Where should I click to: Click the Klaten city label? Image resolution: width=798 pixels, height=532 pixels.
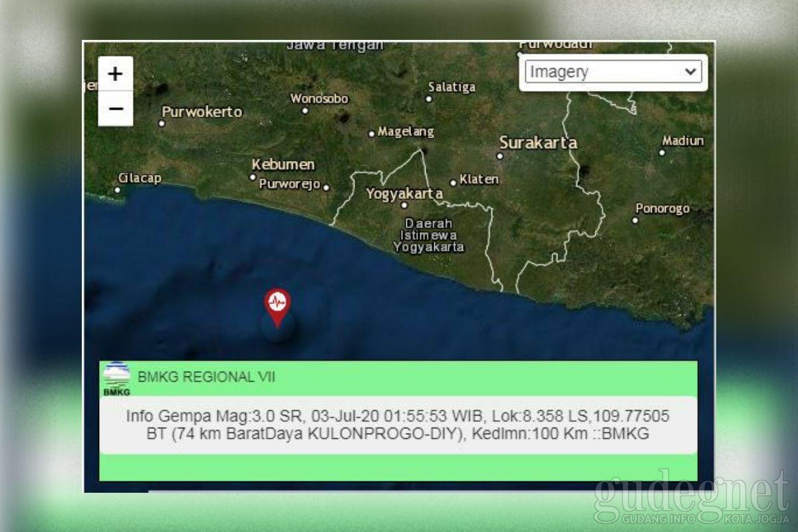click(x=479, y=180)
